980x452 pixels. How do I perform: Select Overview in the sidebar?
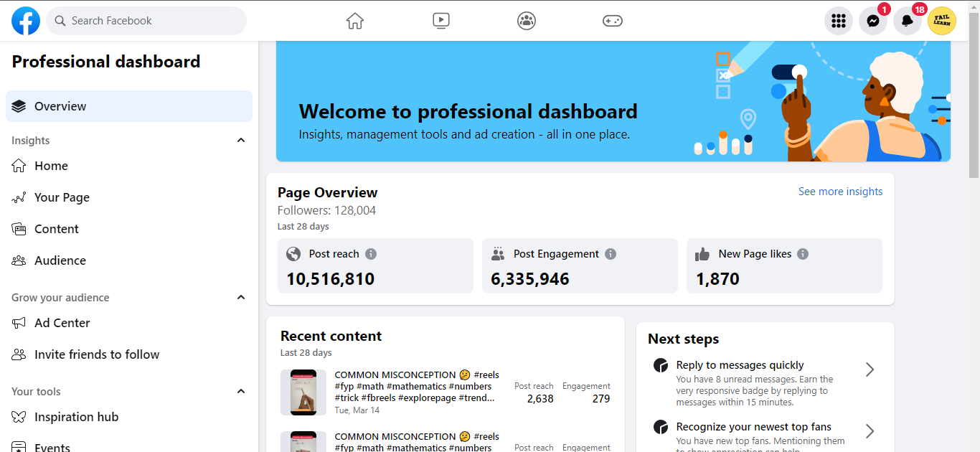click(129, 106)
